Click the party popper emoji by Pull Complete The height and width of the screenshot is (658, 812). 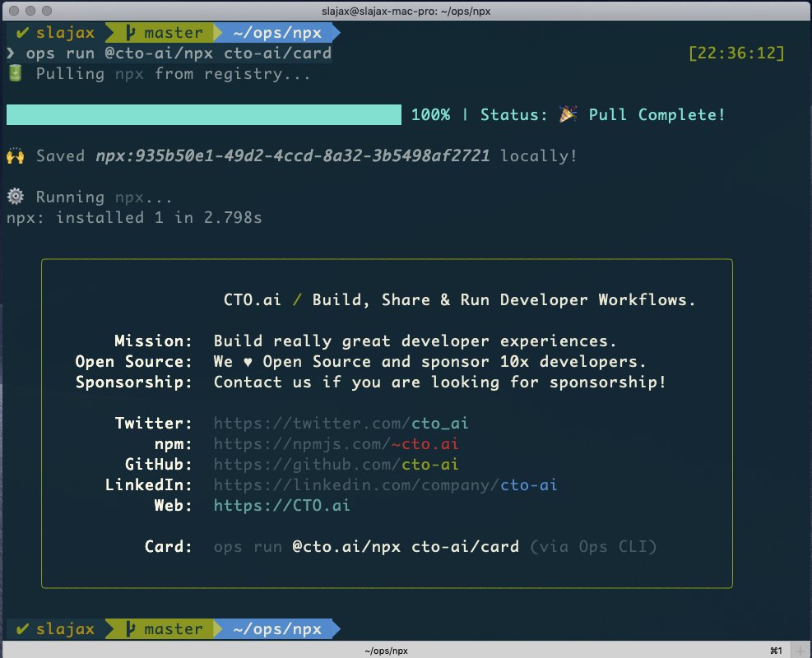[x=568, y=114]
